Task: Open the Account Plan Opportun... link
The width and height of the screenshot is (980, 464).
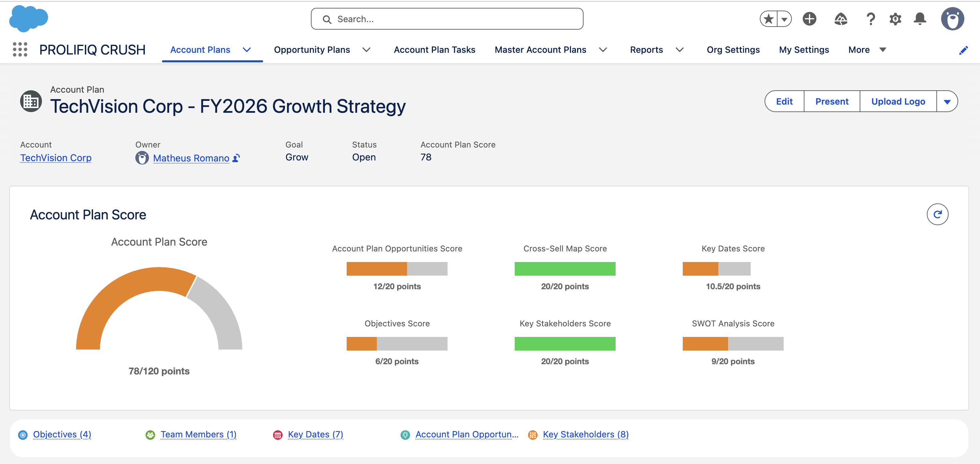Action: click(x=467, y=434)
